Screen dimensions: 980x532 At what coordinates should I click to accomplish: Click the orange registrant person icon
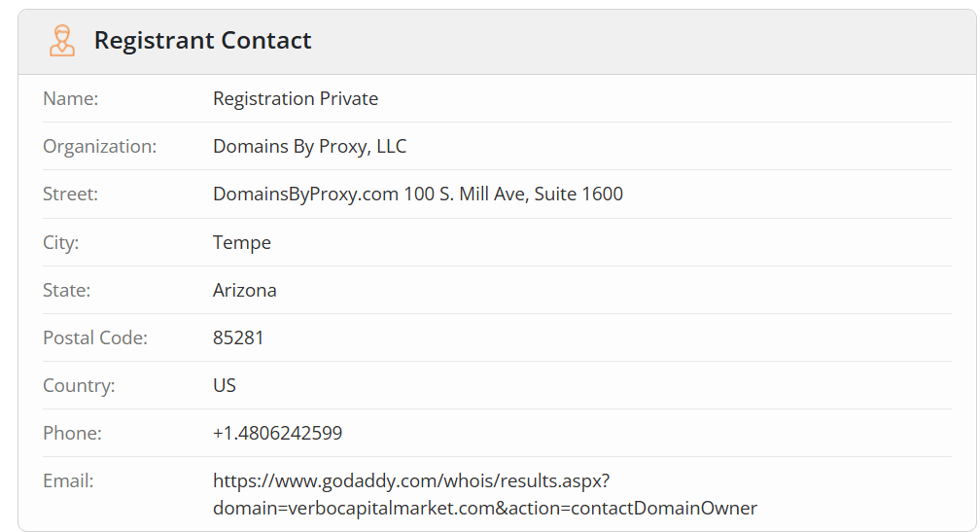tap(62, 41)
